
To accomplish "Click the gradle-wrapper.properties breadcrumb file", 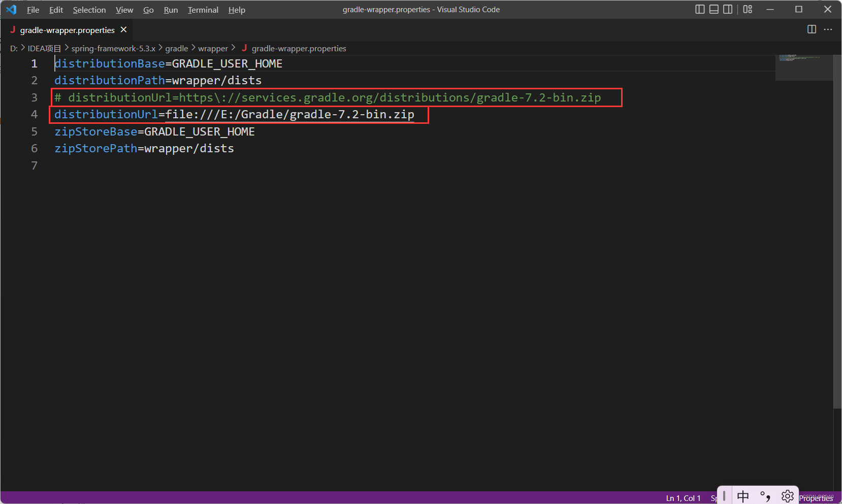I will pos(299,48).
